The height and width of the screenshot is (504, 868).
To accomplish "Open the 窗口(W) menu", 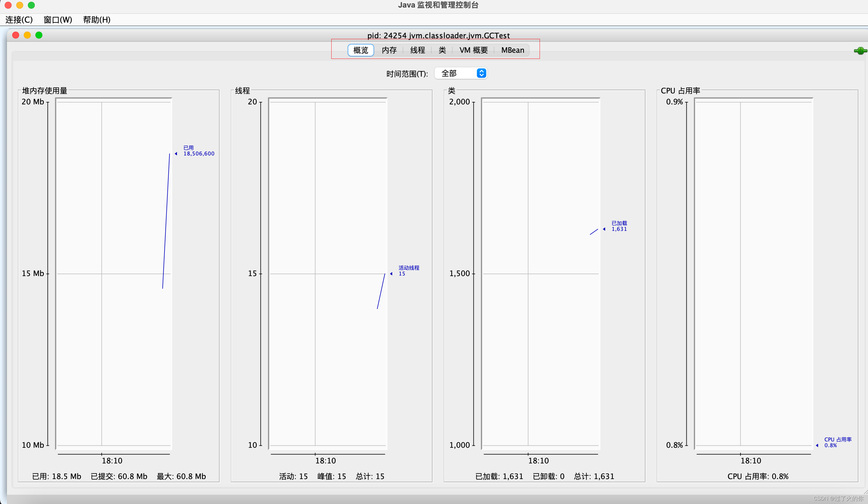I will [x=58, y=20].
